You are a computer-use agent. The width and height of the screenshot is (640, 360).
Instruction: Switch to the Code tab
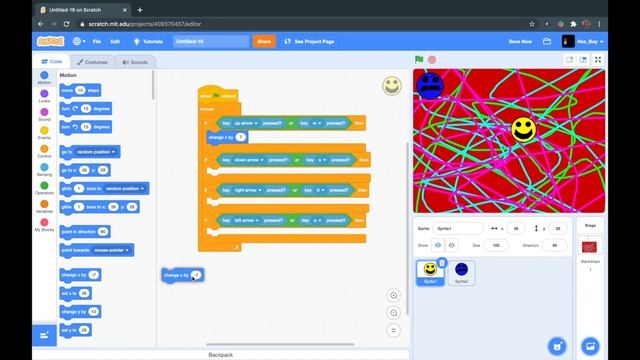52,62
